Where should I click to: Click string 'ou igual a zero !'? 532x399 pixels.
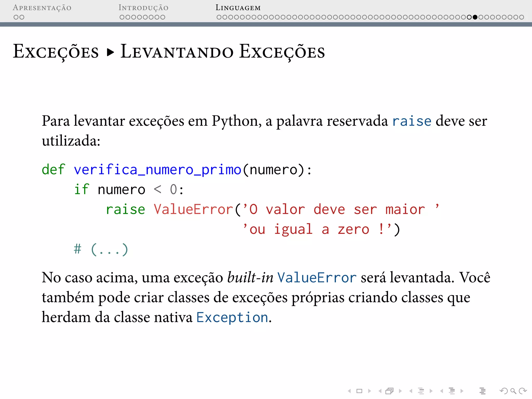(317, 229)
